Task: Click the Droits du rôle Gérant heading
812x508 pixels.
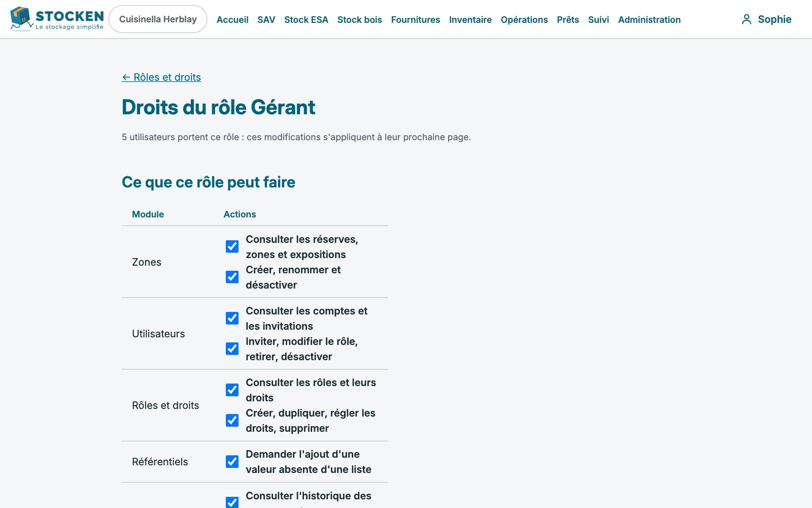Action: click(218, 107)
